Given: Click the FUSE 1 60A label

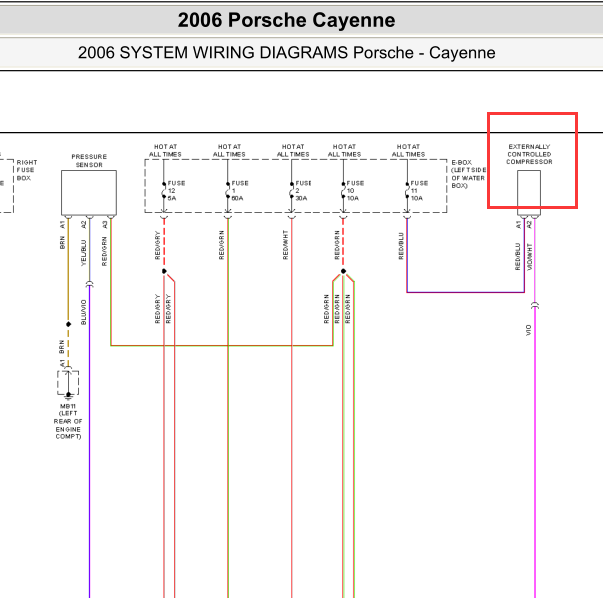Looking at the screenshot, I should [x=240, y=191].
